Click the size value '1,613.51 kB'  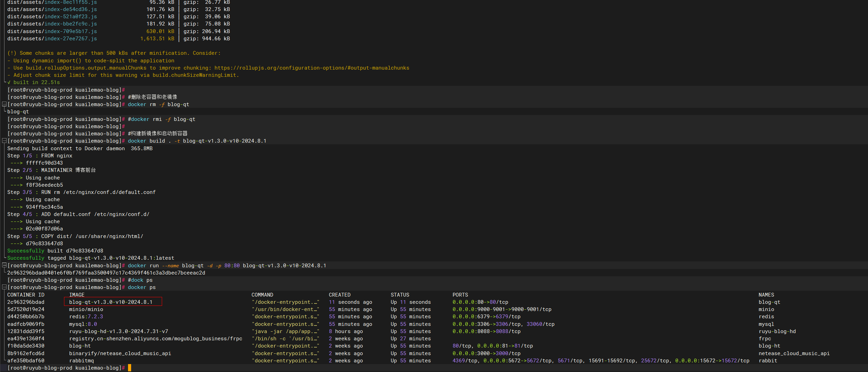(x=157, y=39)
